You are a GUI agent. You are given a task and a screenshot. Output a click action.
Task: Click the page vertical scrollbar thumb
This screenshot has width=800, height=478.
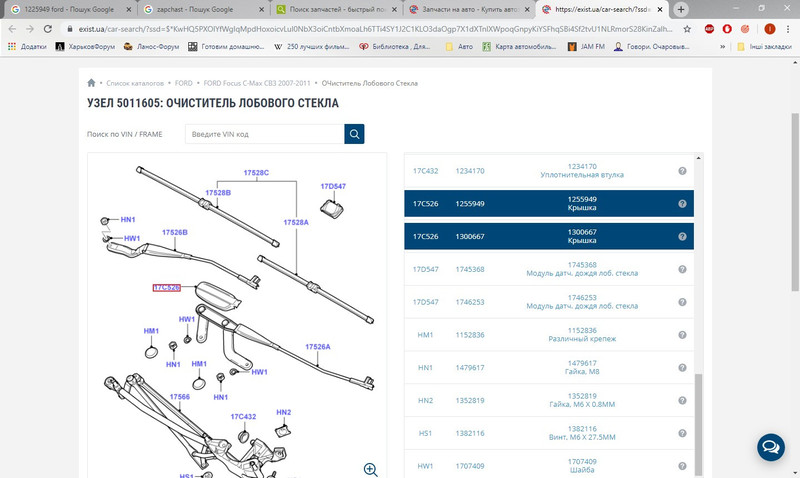795,203
